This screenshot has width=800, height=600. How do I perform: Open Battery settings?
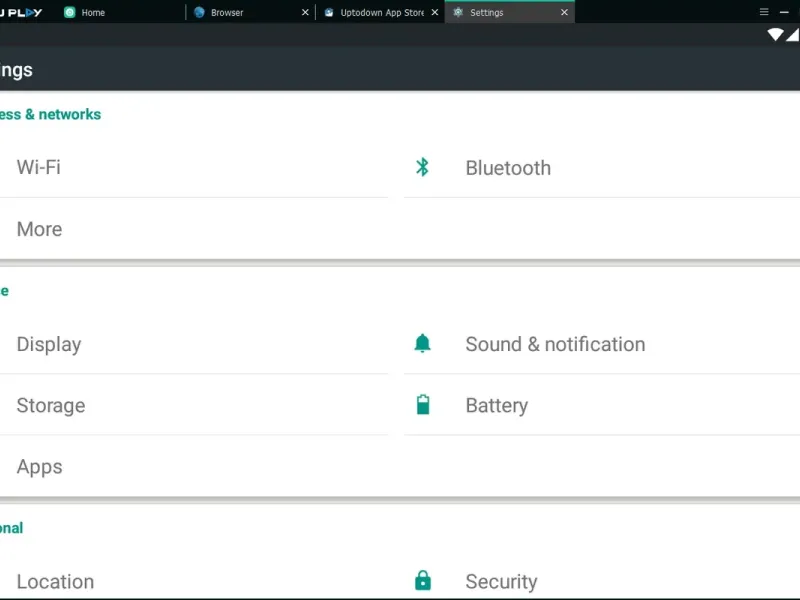click(602, 405)
